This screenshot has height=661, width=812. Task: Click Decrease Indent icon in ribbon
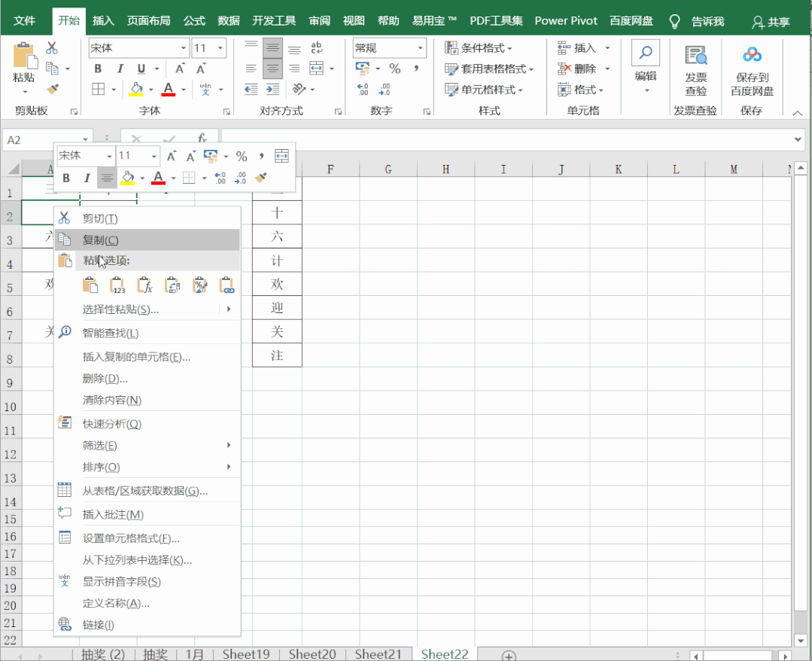point(251,89)
